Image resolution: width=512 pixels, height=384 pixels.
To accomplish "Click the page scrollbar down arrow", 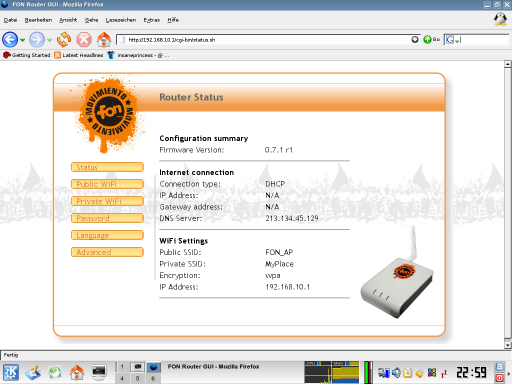I will pos(508,345).
